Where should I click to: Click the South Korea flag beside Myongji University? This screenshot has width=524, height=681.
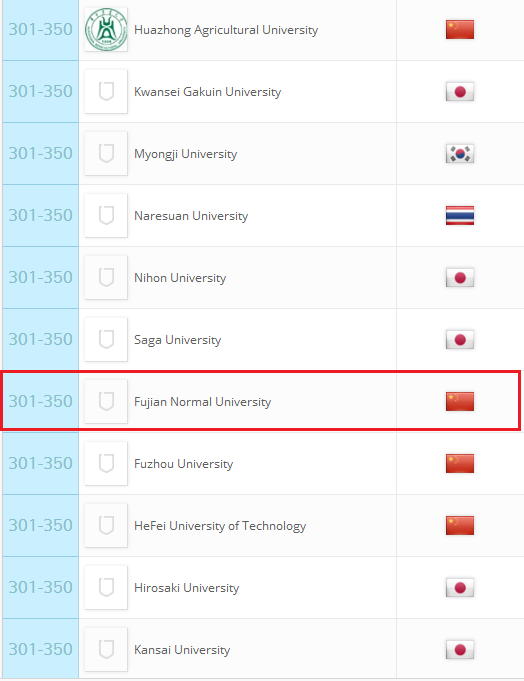coord(460,153)
